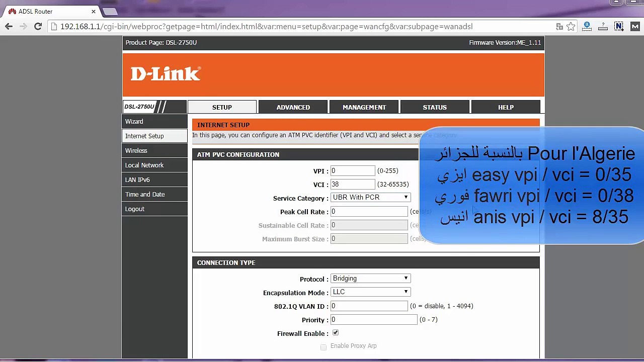Viewport: 644px width, 362px height.
Task: Reload the router configuration page
Action: [38, 27]
